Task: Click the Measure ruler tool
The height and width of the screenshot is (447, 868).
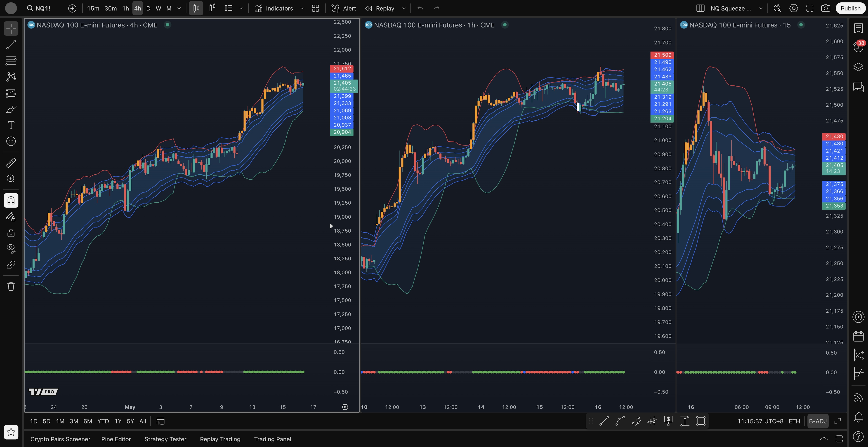Action: point(11,163)
